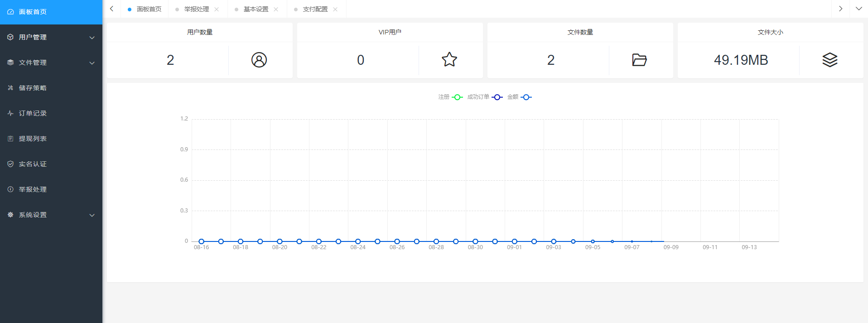Go to 储存策略 in the sidebar
This screenshot has width=868, height=323.
(x=33, y=88)
